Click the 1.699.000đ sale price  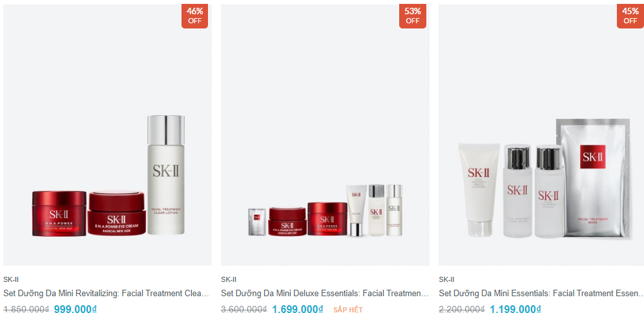click(x=298, y=309)
